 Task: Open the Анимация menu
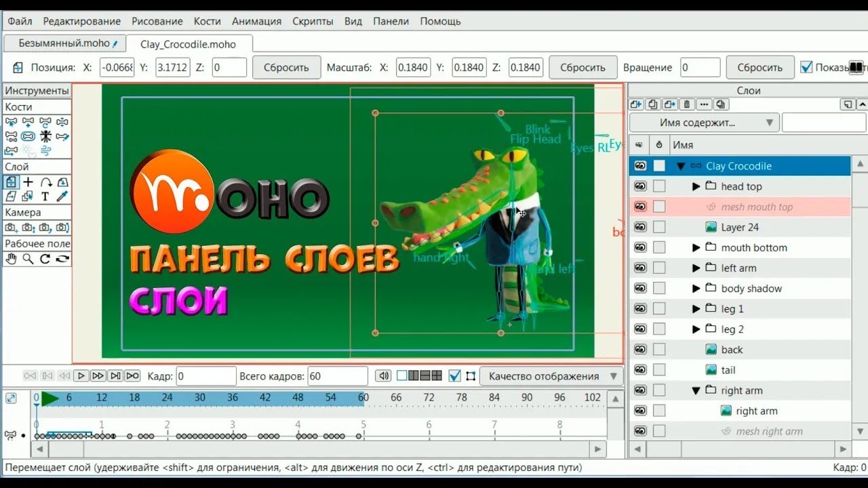(256, 21)
